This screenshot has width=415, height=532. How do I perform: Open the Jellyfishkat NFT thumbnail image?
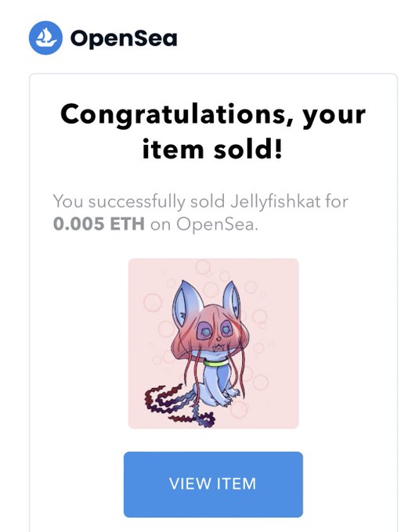213,343
